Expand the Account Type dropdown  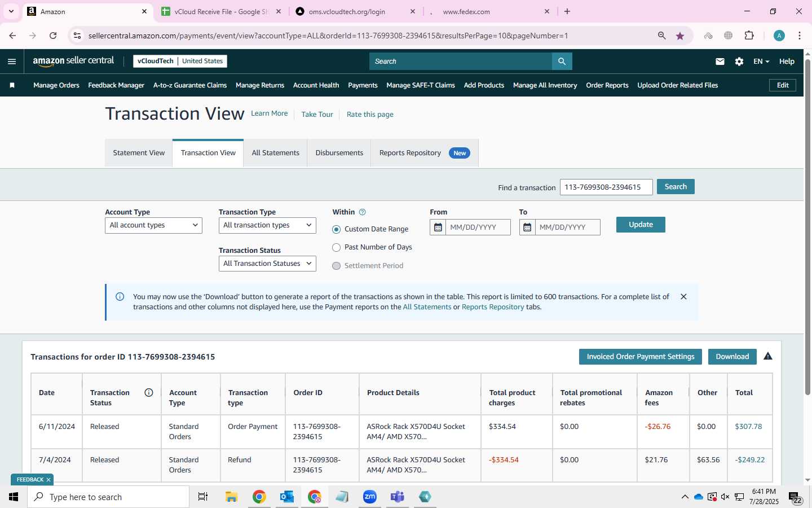tap(153, 225)
